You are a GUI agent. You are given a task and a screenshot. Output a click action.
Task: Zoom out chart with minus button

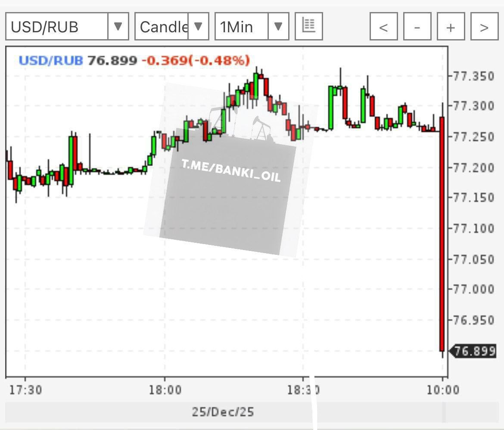click(x=417, y=26)
